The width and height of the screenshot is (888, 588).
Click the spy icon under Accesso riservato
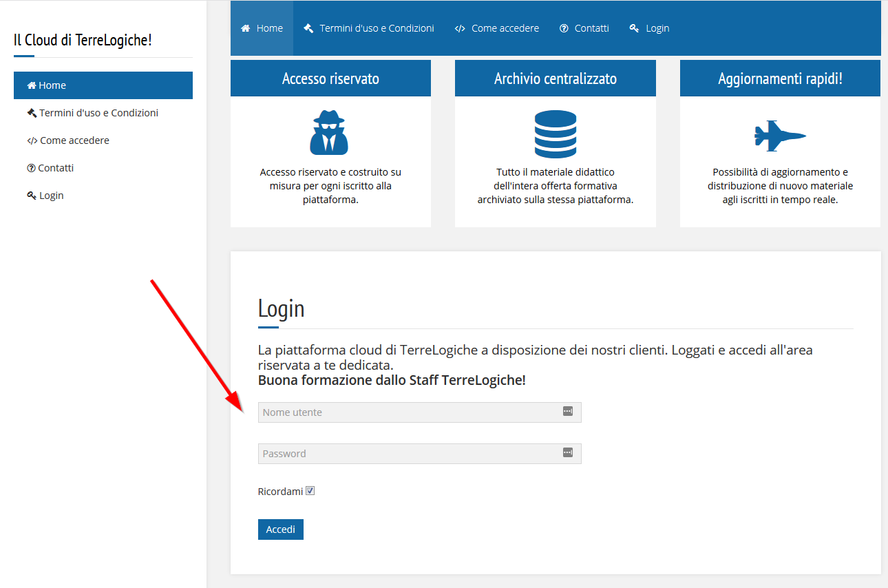tap(329, 132)
